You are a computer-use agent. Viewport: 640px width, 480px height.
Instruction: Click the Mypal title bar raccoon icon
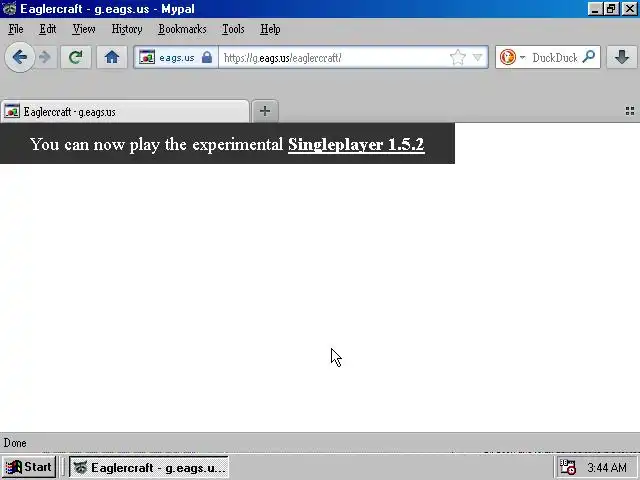click(x=9, y=9)
